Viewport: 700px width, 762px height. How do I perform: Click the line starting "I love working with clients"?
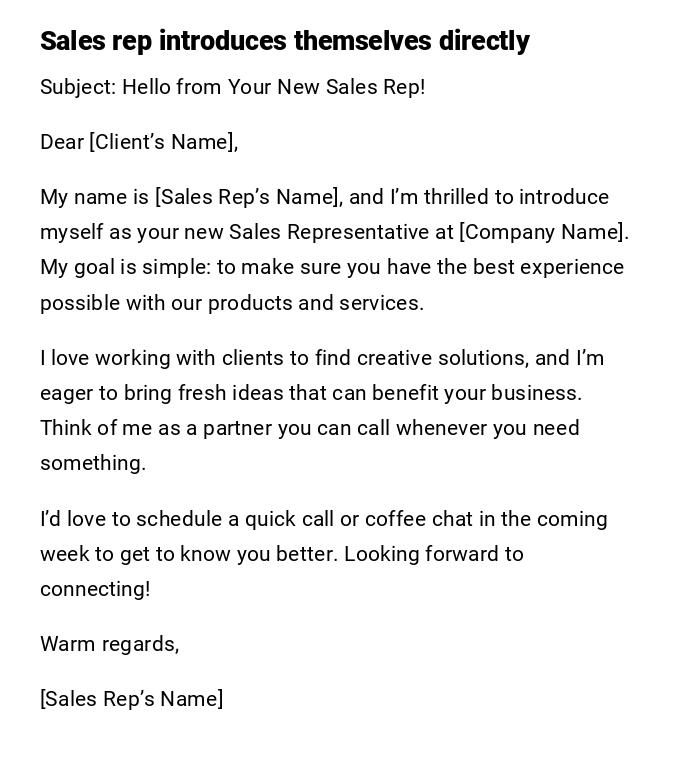[x=321, y=358]
